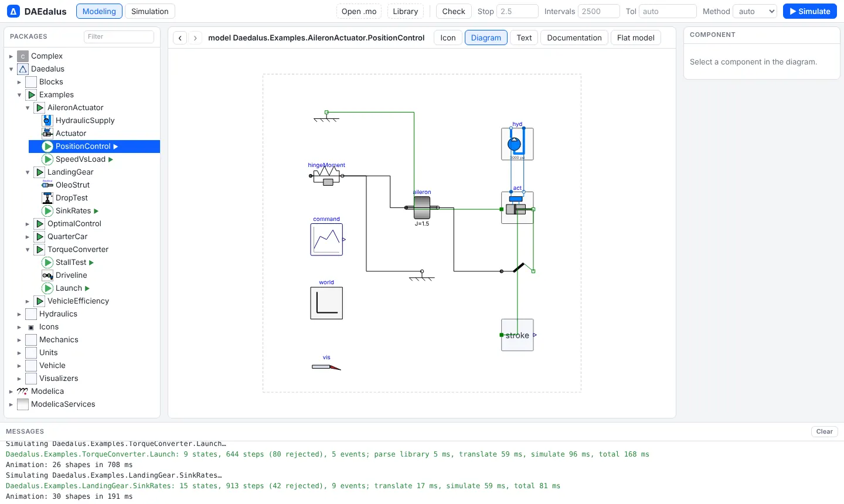
Task: Expand the Hydraulics package
Action: coord(19,314)
